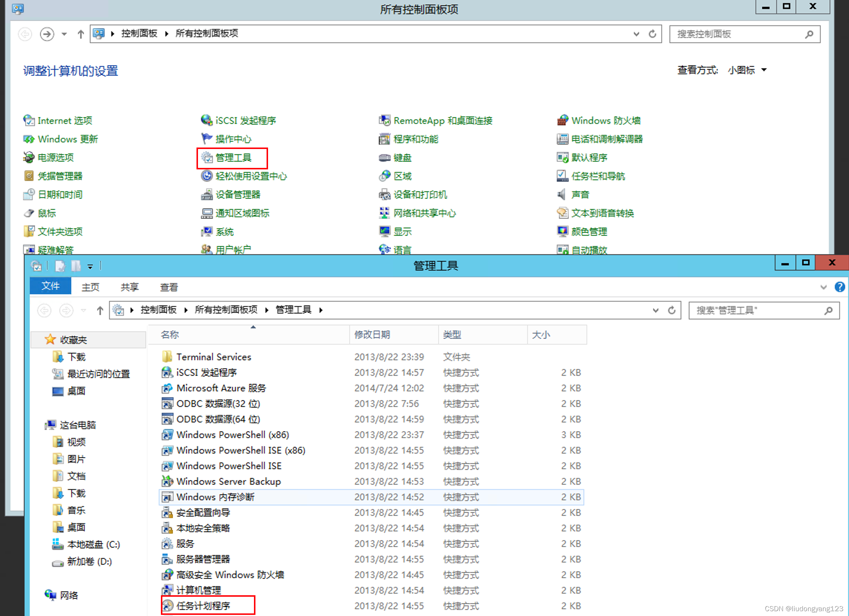Click 文本到语音转换 icon
This screenshot has width=849, height=616.
(x=562, y=213)
